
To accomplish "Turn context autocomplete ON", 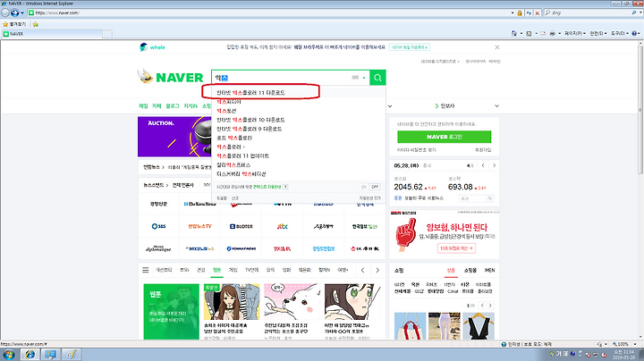I will [363, 187].
